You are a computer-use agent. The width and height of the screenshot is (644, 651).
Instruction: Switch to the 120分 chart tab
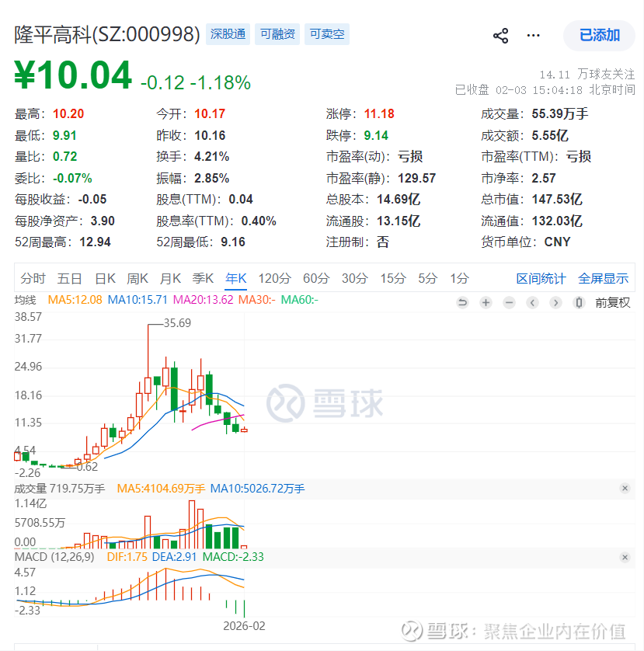[274, 278]
